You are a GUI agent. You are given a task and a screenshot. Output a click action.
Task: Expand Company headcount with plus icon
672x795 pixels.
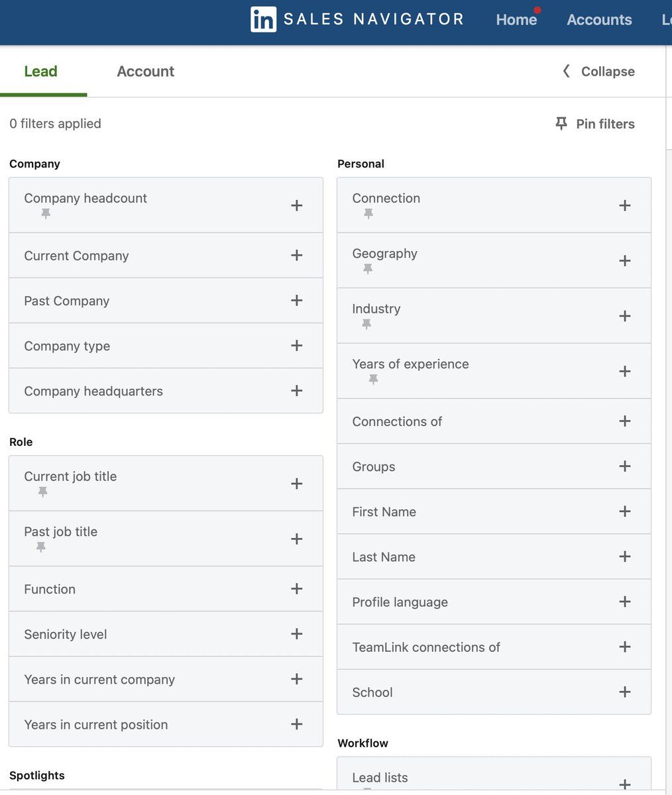click(297, 205)
